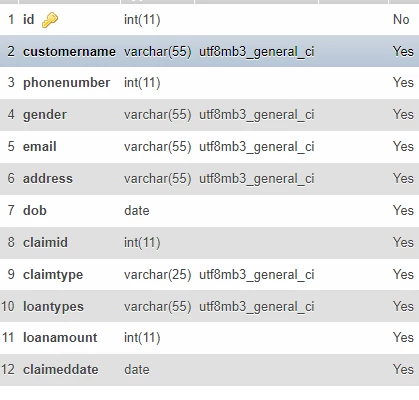
Task: Click the email column name
Action: tap(39, 146)
